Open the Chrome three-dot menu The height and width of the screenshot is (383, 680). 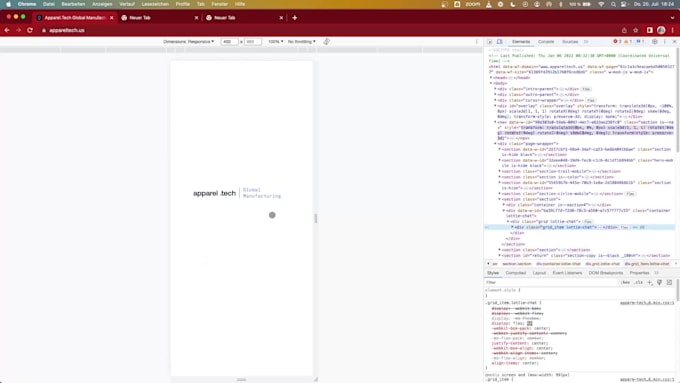[673, 30]
